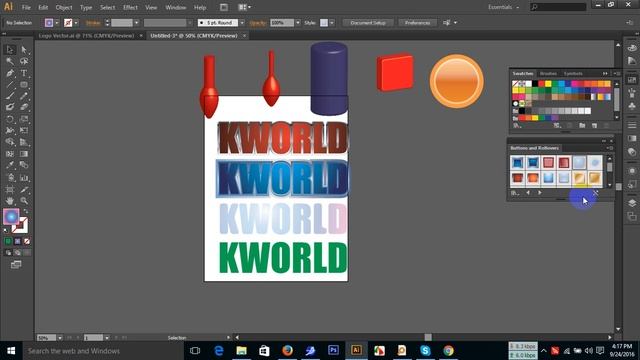Click the orange Stroke label link
Viewport: 640px width, 360px height.
click(x=93, y=23)
